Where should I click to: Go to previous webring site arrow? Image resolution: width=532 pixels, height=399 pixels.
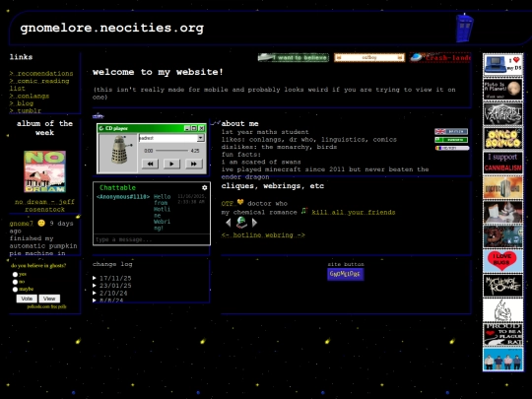click(x=229, y=223)
